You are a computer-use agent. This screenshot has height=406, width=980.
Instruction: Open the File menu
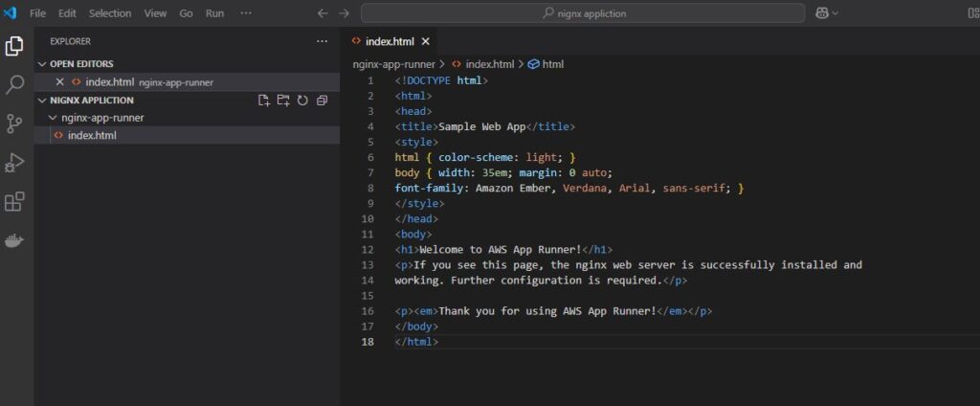pyautogui.click(x=37, y=13)
